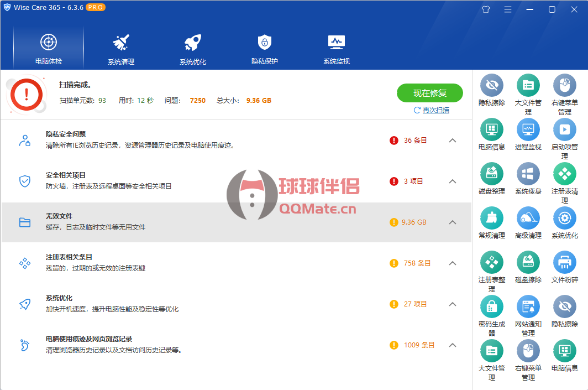The image size is (588, 390).
Task: Click the 再次扫描 rescan link
Action: click(x=435, y=110)
